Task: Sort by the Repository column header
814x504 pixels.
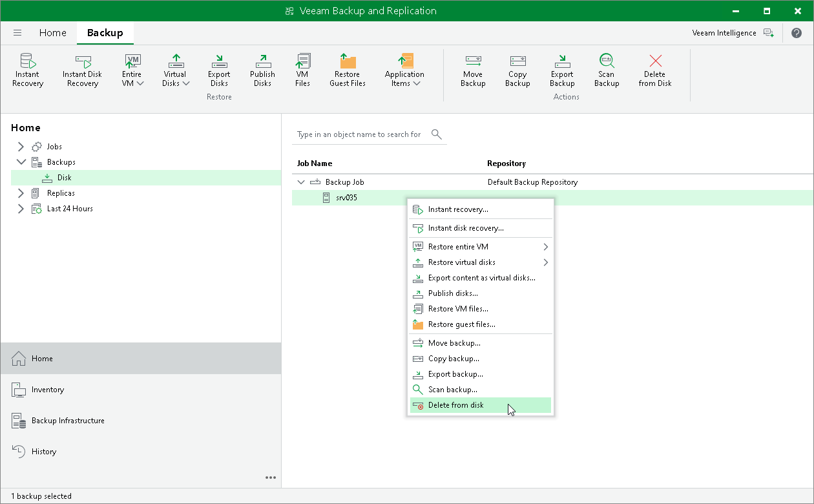Action: (506, 163)
